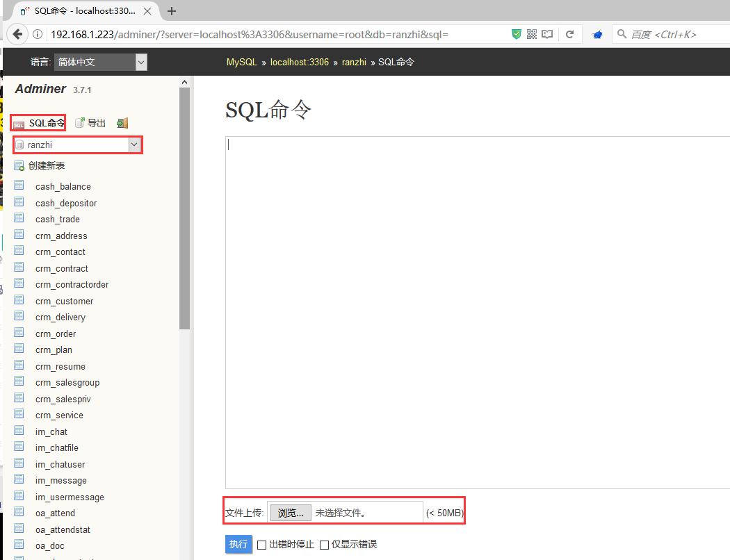Viewport: 730px width, 560px height.
Task: Click the logout door icon
Action: 122,123
